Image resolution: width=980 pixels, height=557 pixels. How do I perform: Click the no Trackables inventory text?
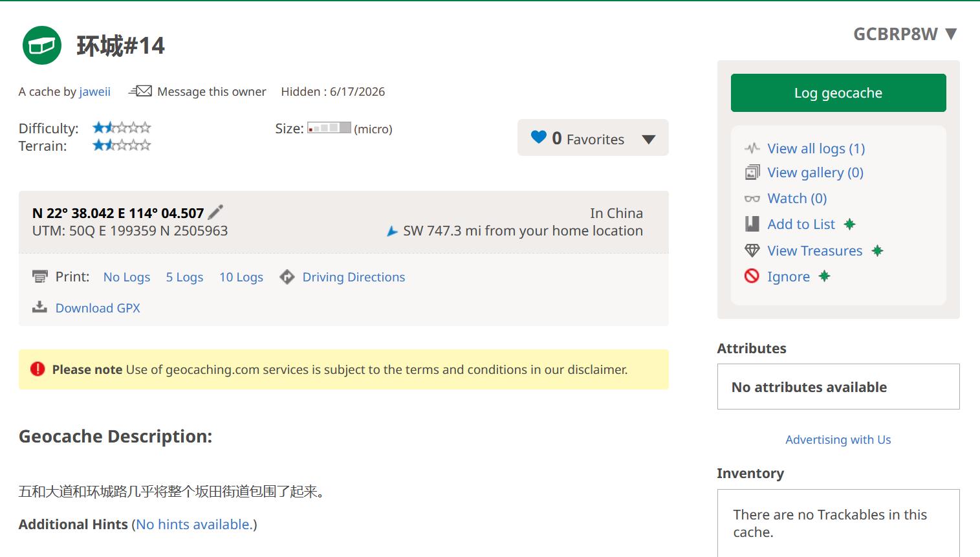pos(830,523)
